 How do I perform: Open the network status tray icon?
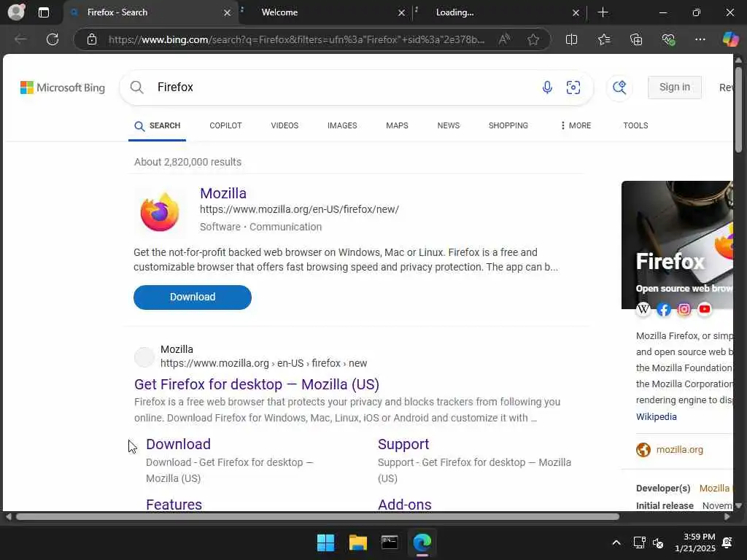[x=639, y=542]
